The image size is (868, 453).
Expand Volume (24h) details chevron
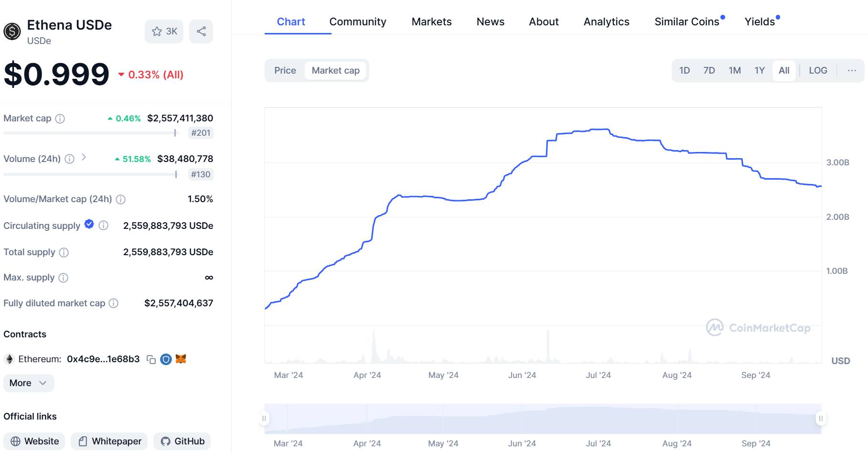(84, 157)
